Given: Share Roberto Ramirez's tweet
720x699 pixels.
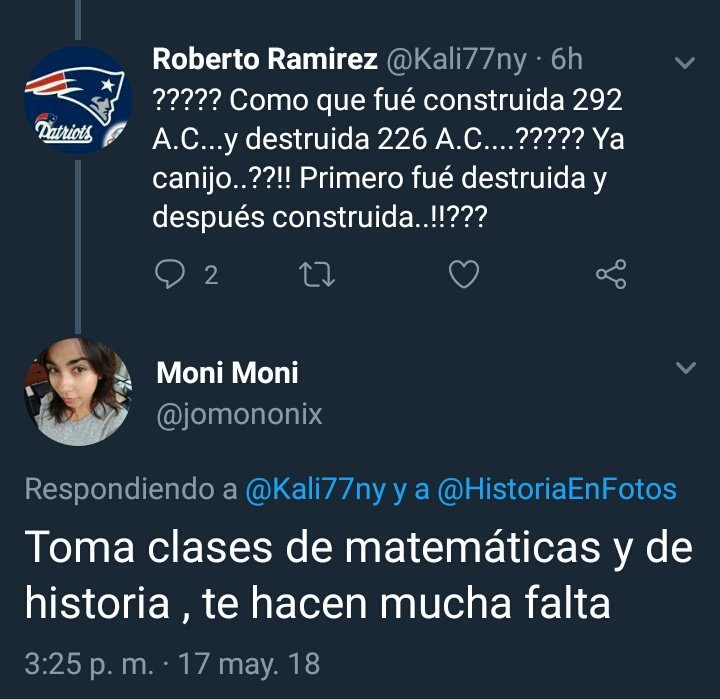Looking at the screenshot, I should tap(610, 275).
